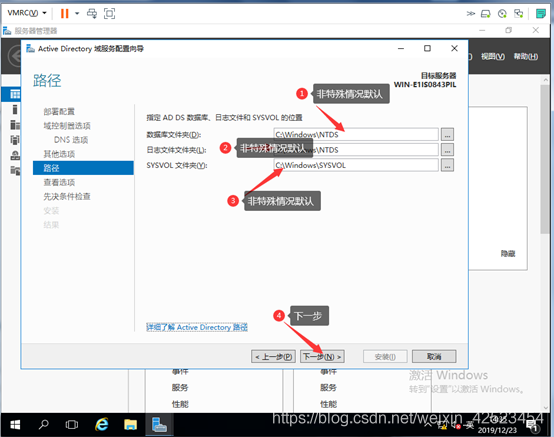Browse for the log files folder location
Screen dimensions: 554x437
(x=447, y=150)
